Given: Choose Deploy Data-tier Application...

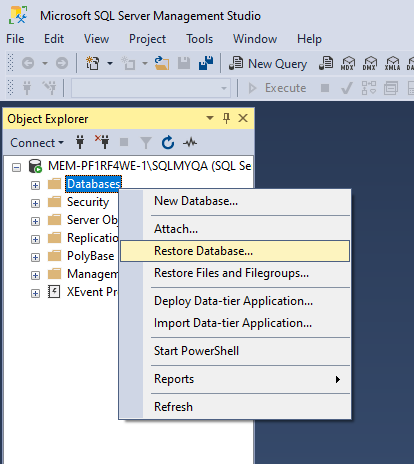Looking at the screenshot, I should 235,301.
